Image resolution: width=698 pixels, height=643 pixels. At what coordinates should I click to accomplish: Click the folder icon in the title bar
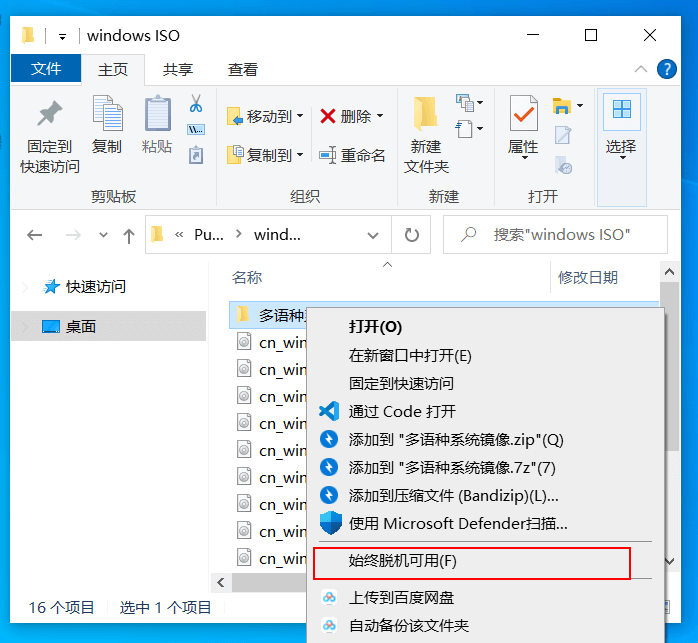28,35
